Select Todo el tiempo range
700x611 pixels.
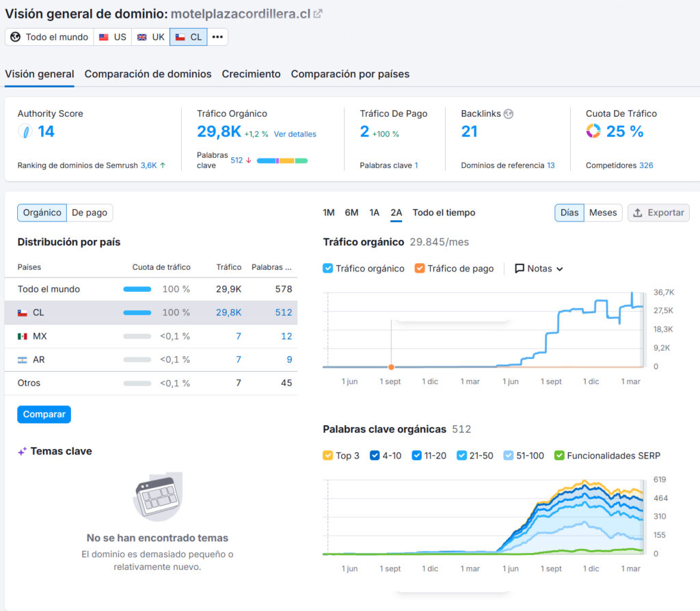click(x=444, y=213)
